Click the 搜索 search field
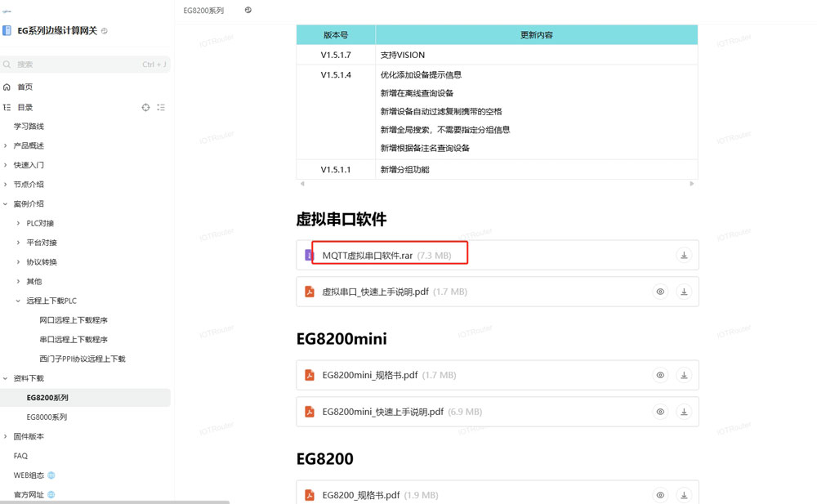 [x=78, y=65]
